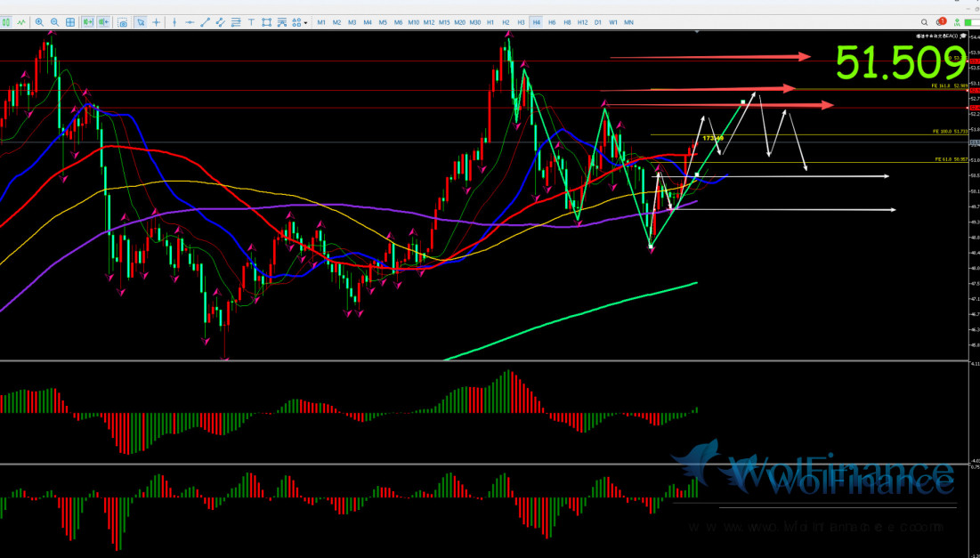Click the FE 100.0 Fibonacci level line
The height and width of the screenshot is (558, 980).
(x=801, y=135)
